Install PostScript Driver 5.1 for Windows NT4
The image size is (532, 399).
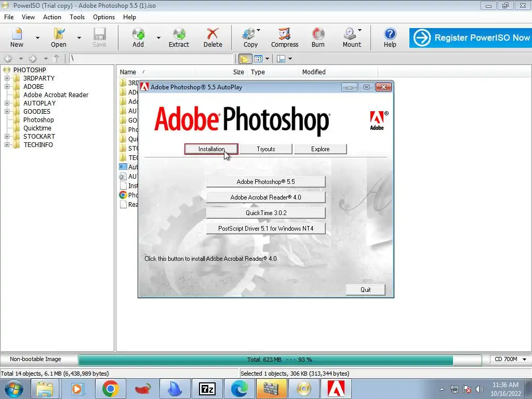[x=265, y=229]
